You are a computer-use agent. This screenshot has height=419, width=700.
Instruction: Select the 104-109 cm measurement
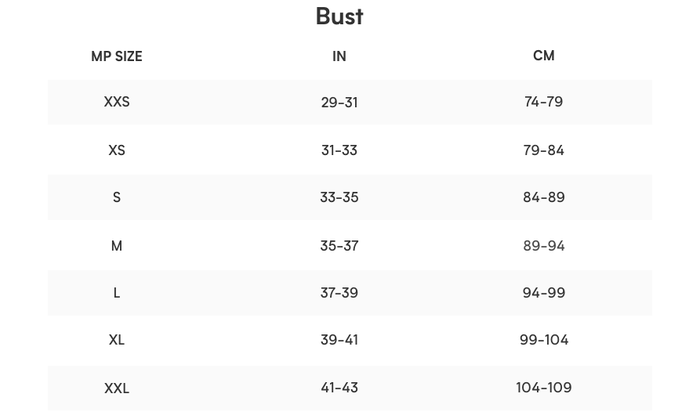[x=543, y=388]
